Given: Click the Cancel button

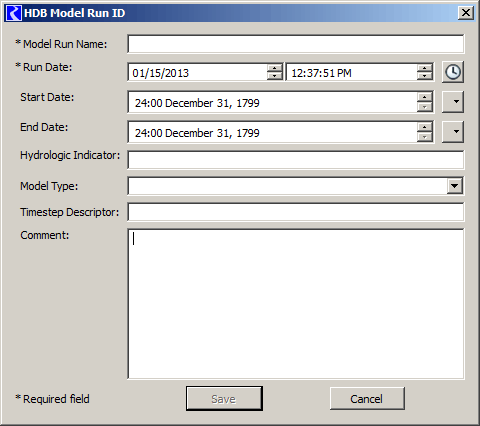Looking at the screenshot, I should click(367, 399).
